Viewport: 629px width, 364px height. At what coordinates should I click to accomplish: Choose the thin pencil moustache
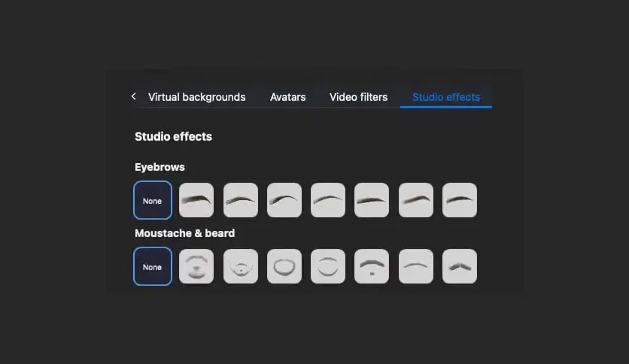pos(416,266)
